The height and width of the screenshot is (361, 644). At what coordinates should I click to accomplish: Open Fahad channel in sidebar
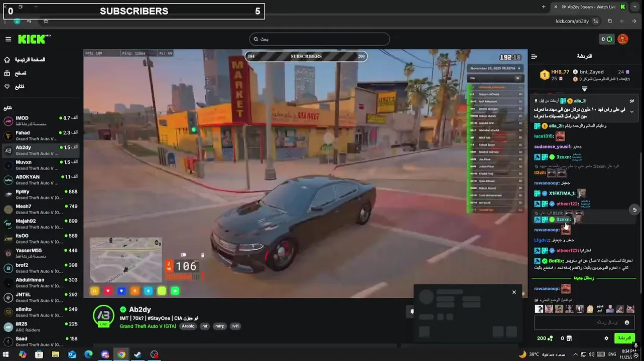tap(40, 135)
